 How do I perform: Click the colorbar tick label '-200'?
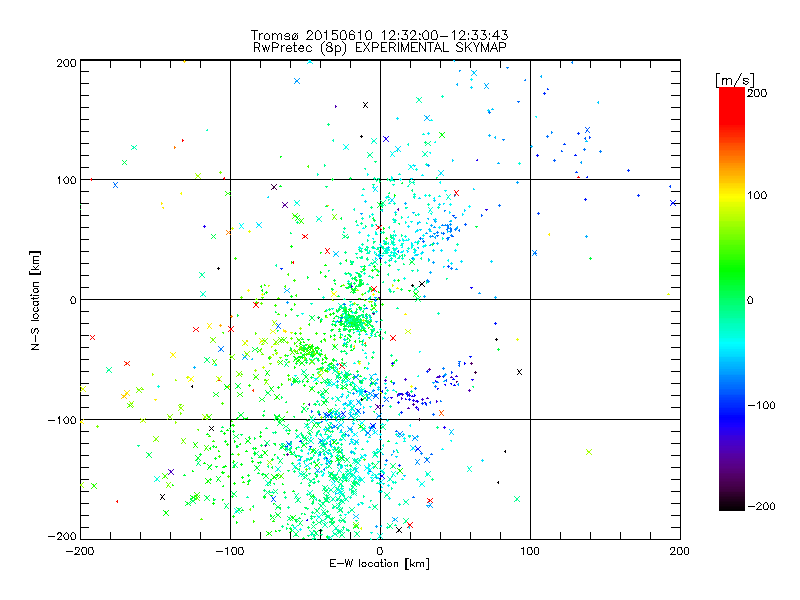762,506
